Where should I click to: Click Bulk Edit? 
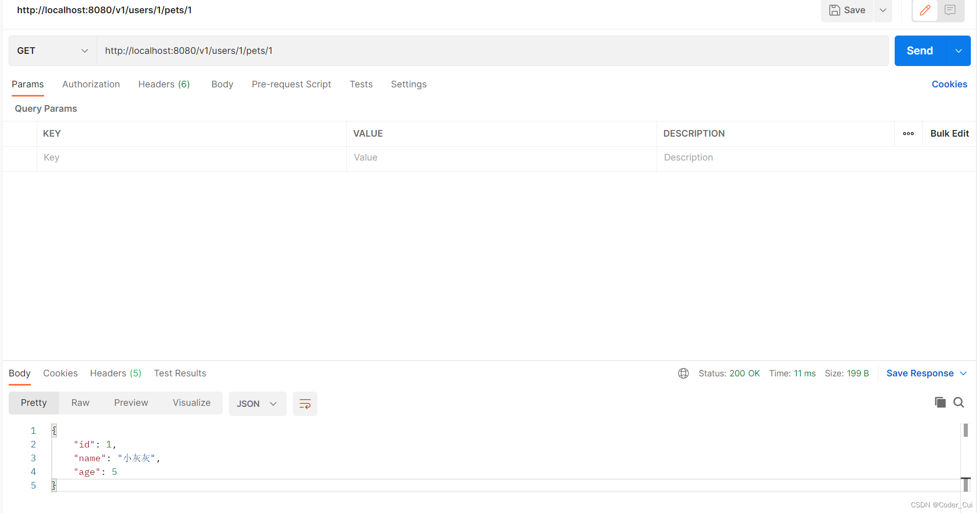950,134
